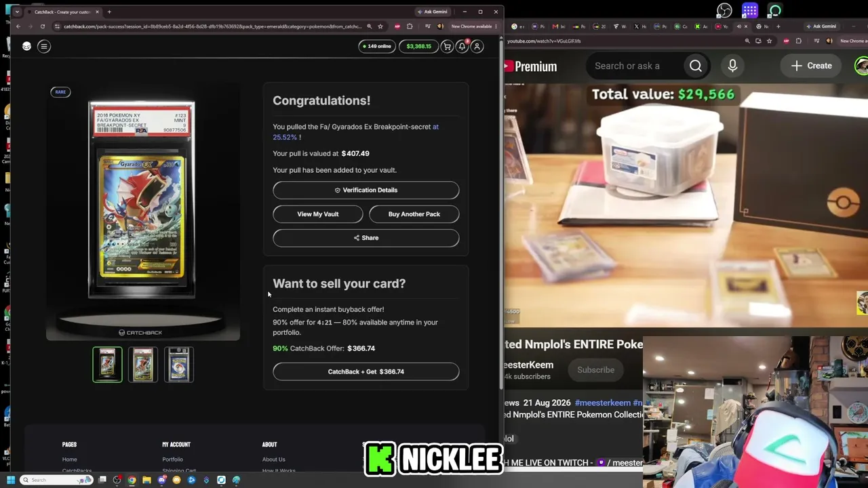The height and width of the screenshot is (488, 868).
Task: Open Extensions puzzle icon in CatchBack window
Action: 410,26
